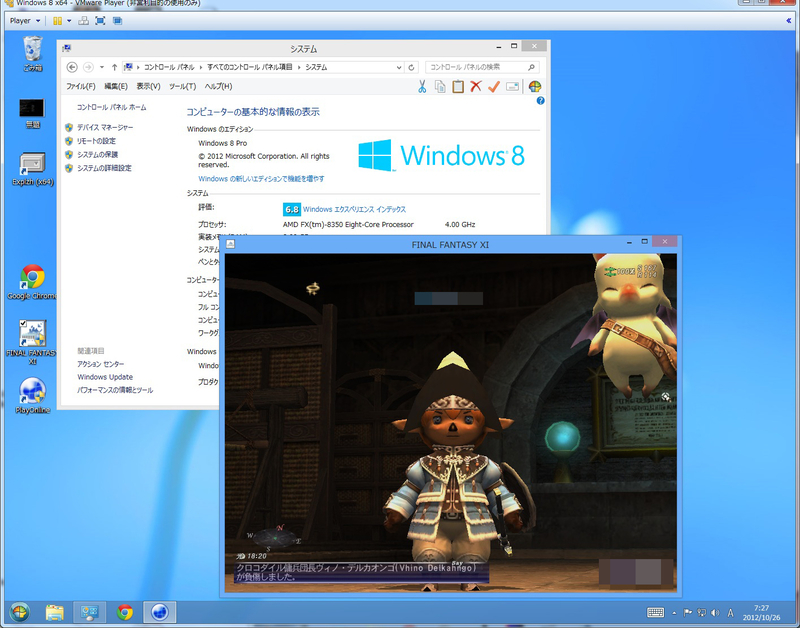Image resolution: width=800 pixels, height=628 pixels.
Task: Toggle the checkbox on the FINAL FANTASY XI desktop icon
Action: click(x=23, y=323)
